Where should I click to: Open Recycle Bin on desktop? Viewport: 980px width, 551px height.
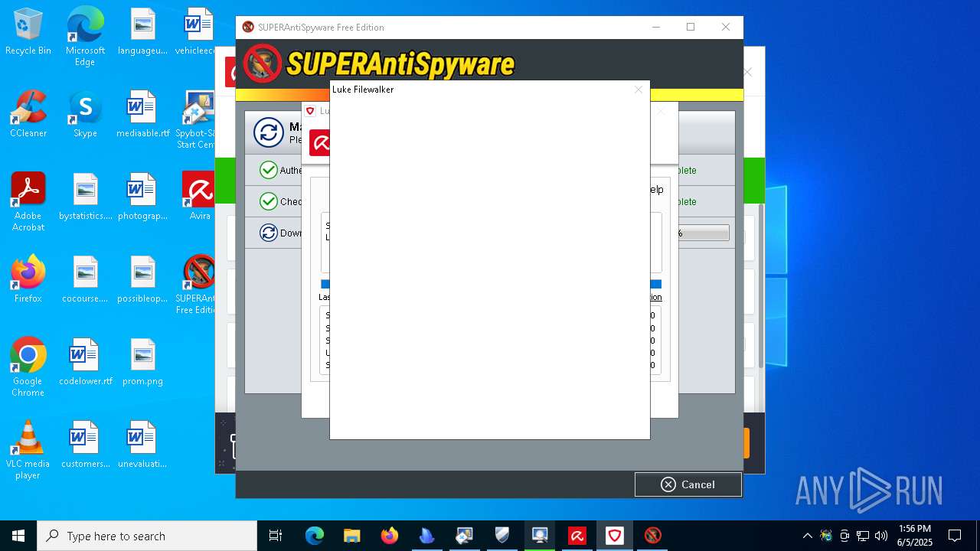tap(28, 32)
